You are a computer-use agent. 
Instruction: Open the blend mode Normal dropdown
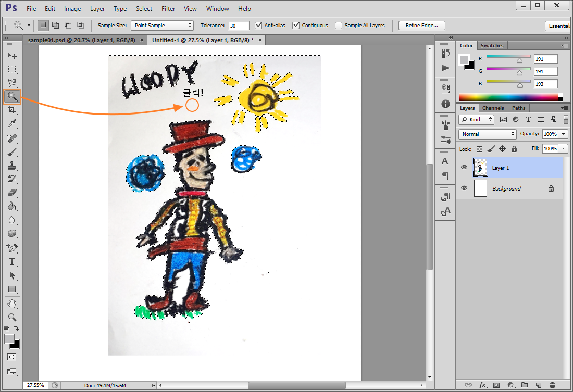click(x=488, y=134)
